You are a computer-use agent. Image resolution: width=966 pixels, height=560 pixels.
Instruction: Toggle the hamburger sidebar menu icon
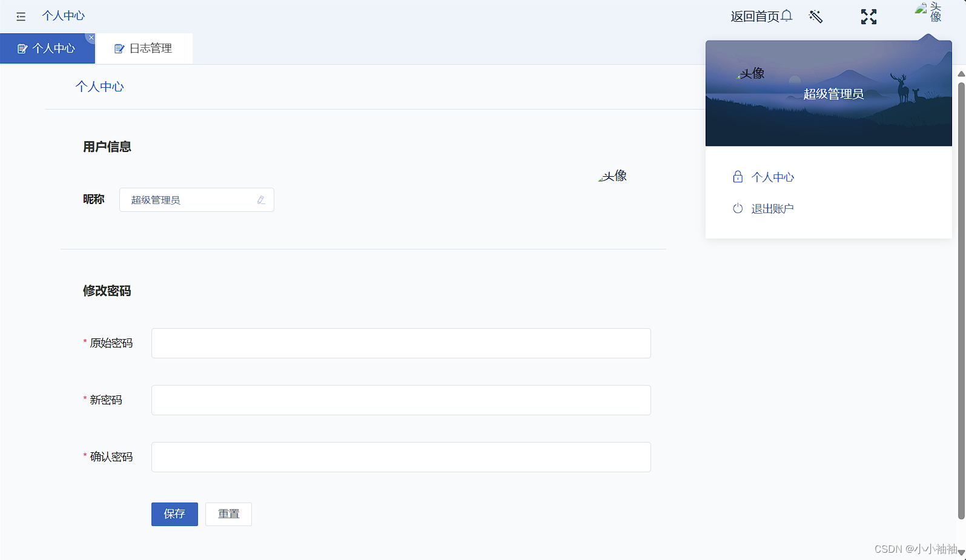coord(21,16)
